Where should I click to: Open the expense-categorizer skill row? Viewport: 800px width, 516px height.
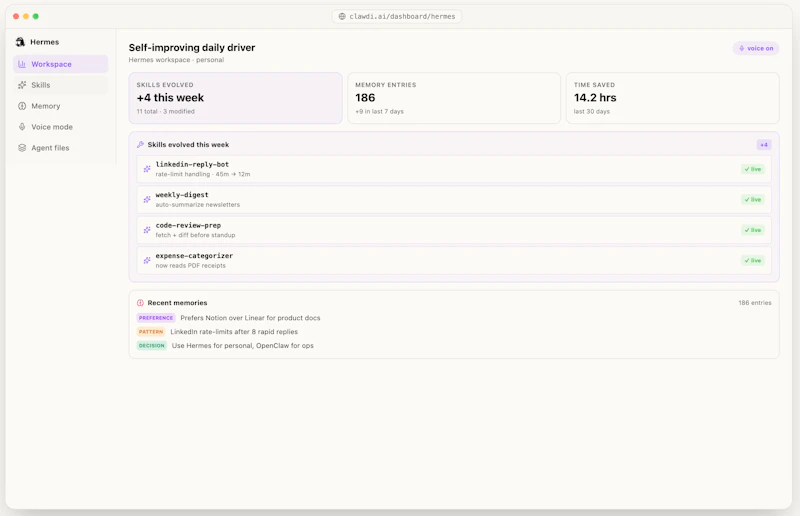(x=454, y=261)
